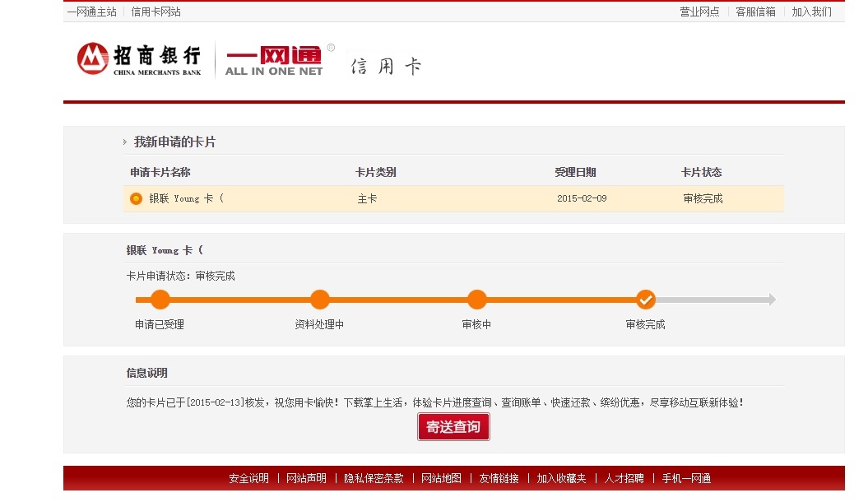Click the 申请已受理 progress node
The image size is (868, 502).
160,299
